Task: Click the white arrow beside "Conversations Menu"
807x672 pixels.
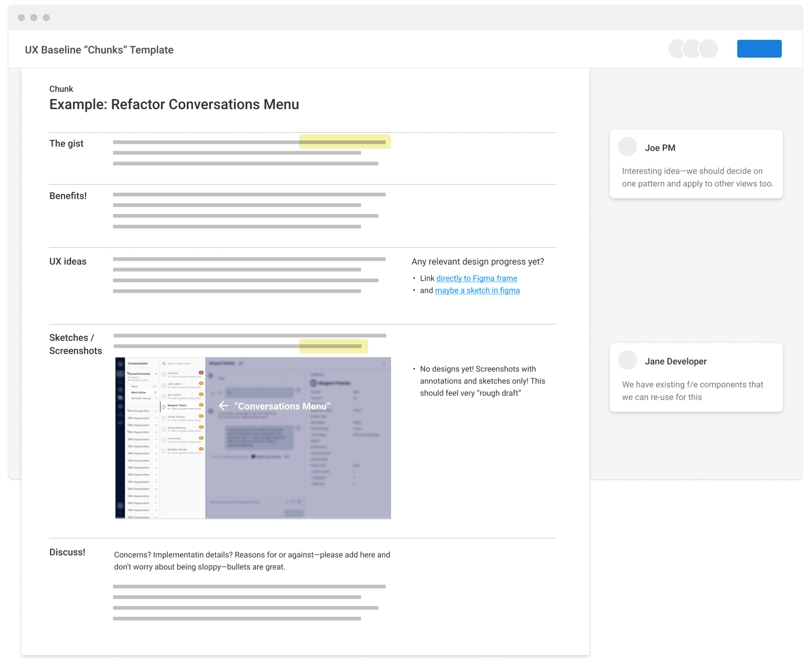Action: click(224, 406)
